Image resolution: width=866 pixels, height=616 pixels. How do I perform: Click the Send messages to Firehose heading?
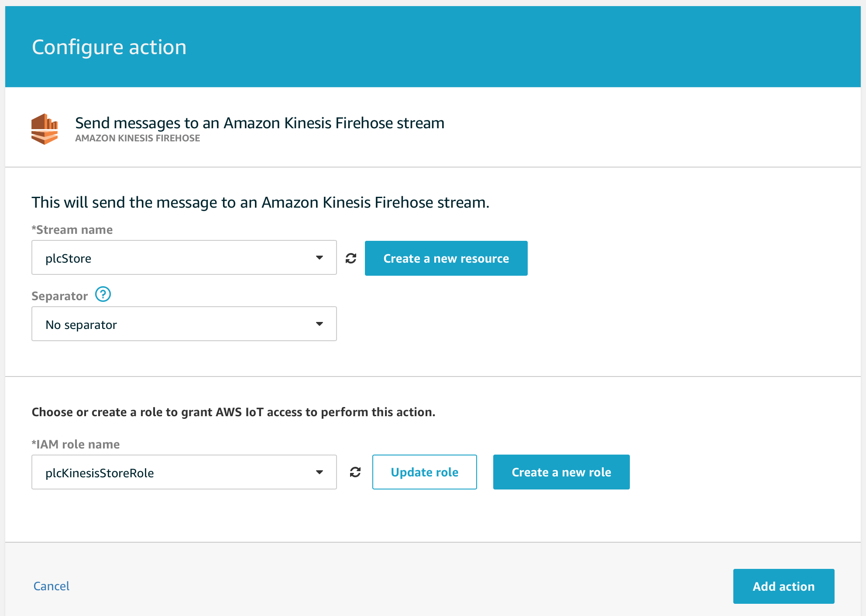coord(260,123)
